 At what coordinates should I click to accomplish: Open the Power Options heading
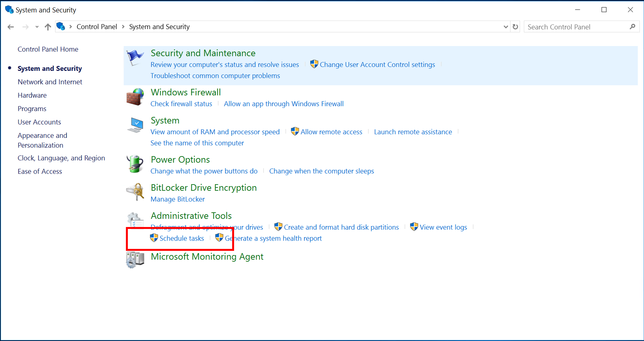click(x=180, y=160)
